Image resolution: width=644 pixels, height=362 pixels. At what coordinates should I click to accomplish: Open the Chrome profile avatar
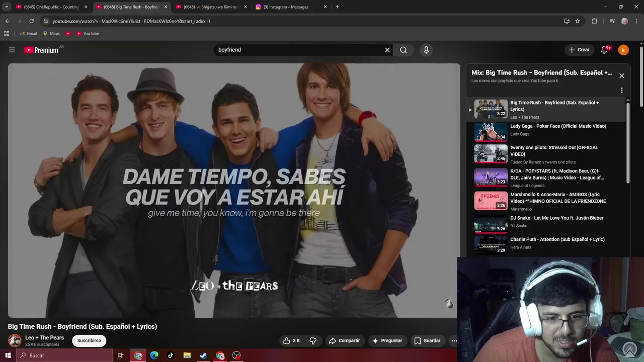point(624,21)
